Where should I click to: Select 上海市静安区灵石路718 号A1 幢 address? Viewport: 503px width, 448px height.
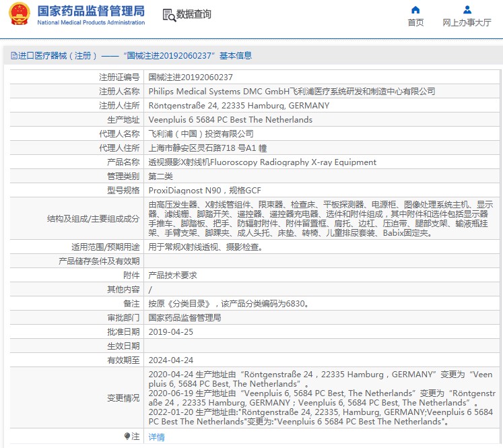tap(207, 148)
